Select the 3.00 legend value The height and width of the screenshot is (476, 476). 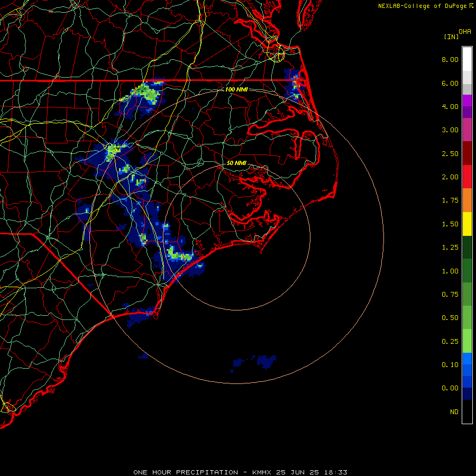(450, 130)
